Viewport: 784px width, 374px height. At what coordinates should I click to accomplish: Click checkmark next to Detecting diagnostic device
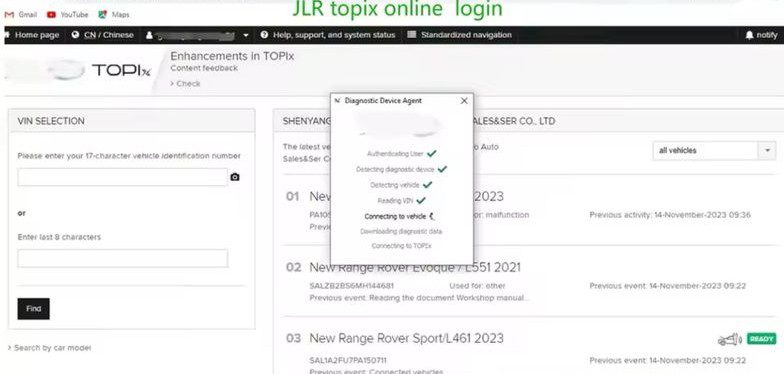(442, 170)
